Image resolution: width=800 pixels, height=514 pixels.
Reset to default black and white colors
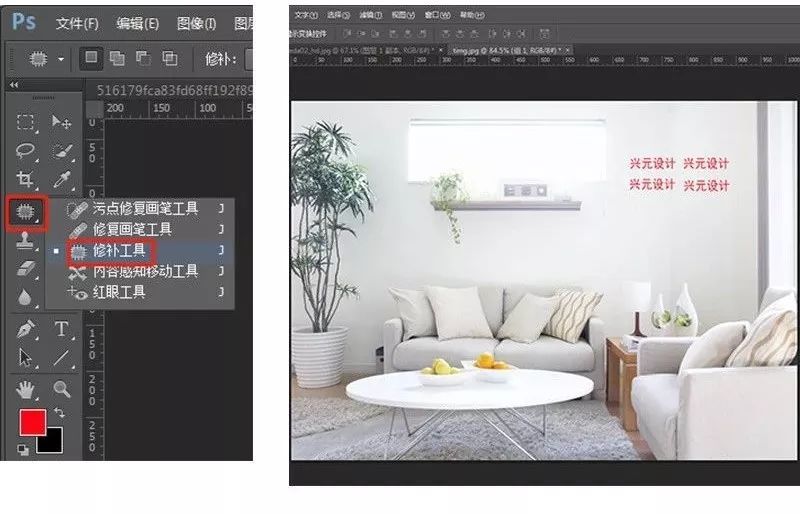tap(23, 450)
